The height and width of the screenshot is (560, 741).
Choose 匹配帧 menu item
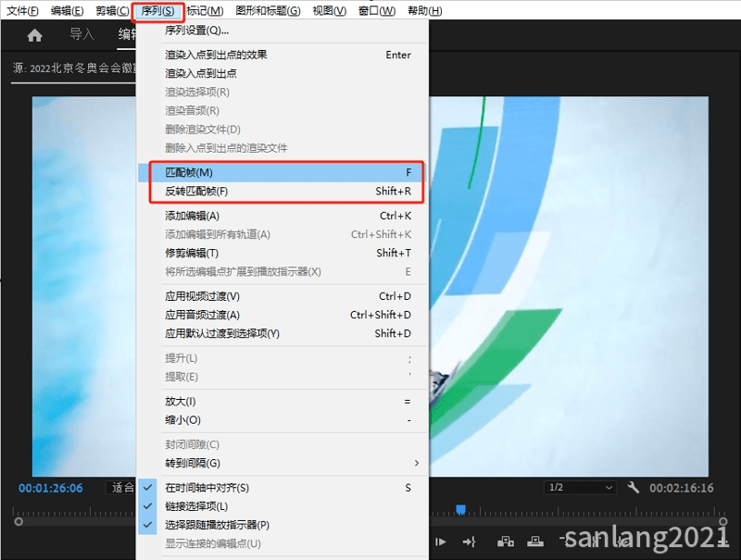coord(283,172)
